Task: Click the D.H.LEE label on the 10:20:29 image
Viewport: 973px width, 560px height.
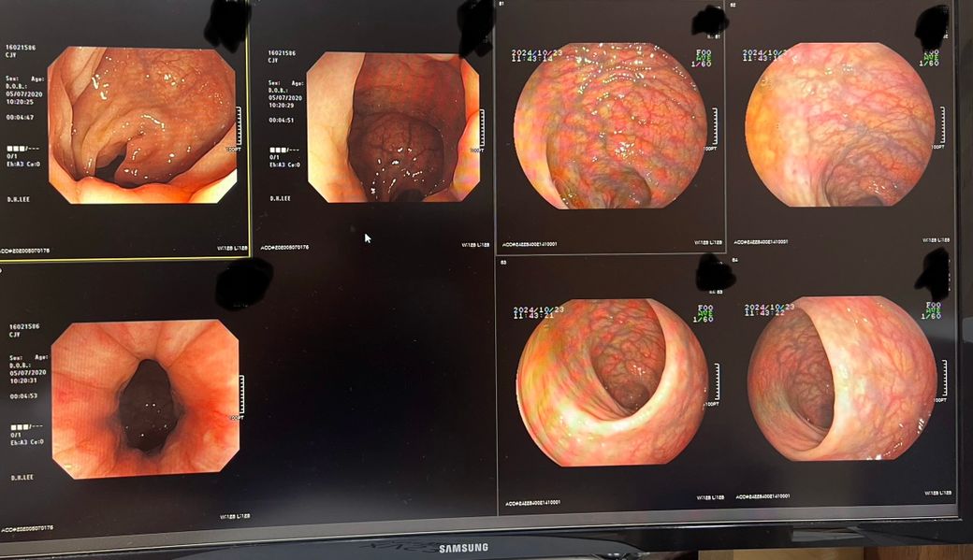Action: tap(279, 198)
